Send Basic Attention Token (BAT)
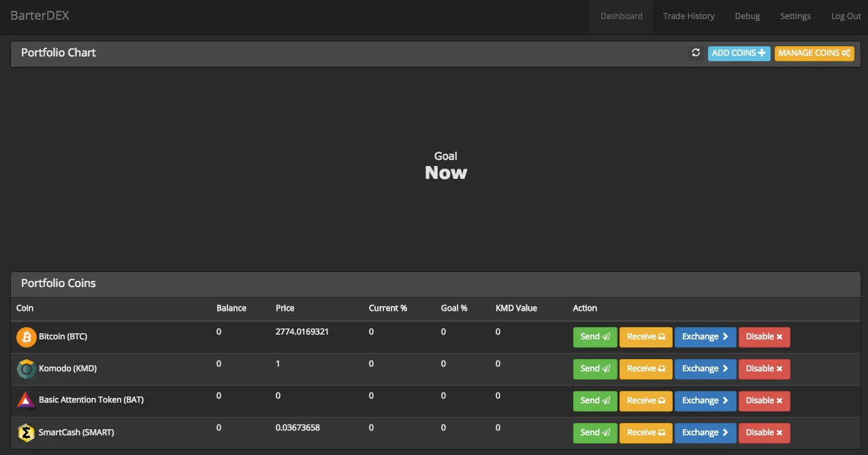 tap(595, 401)
